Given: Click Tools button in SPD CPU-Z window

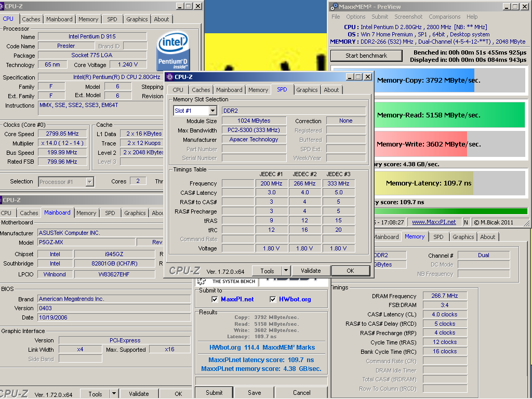Looking at the screenshot, I should 267,271.
